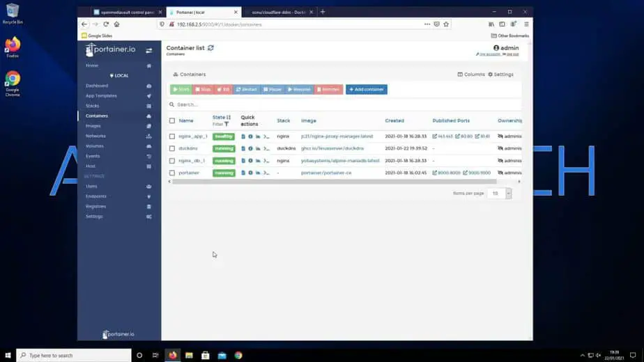Reload page with Firefox refresh button
The width and height of the screenshot is (644, 362).
point(106,24)
